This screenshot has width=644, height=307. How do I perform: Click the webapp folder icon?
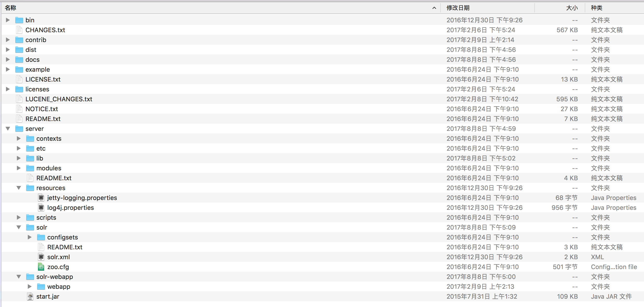click(41, 286)
